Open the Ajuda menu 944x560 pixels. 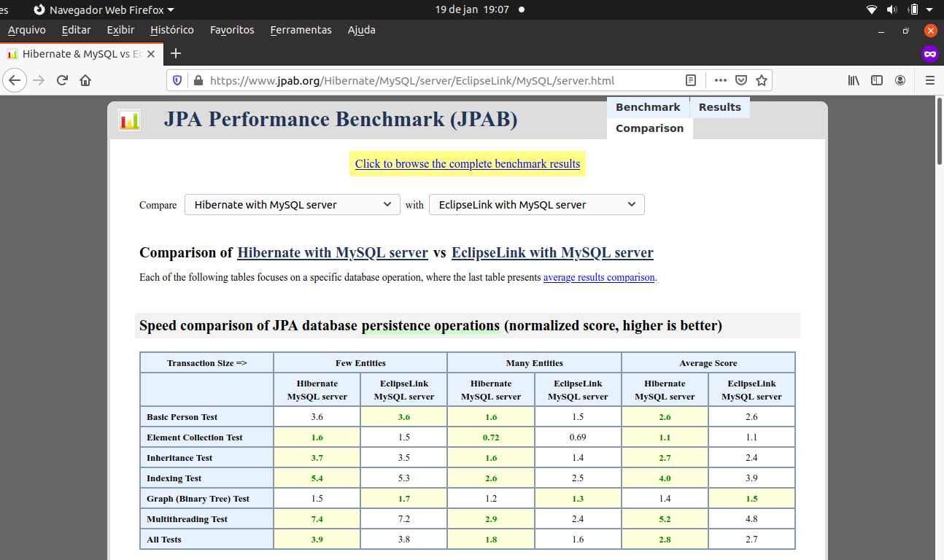(x=362, y=30)
